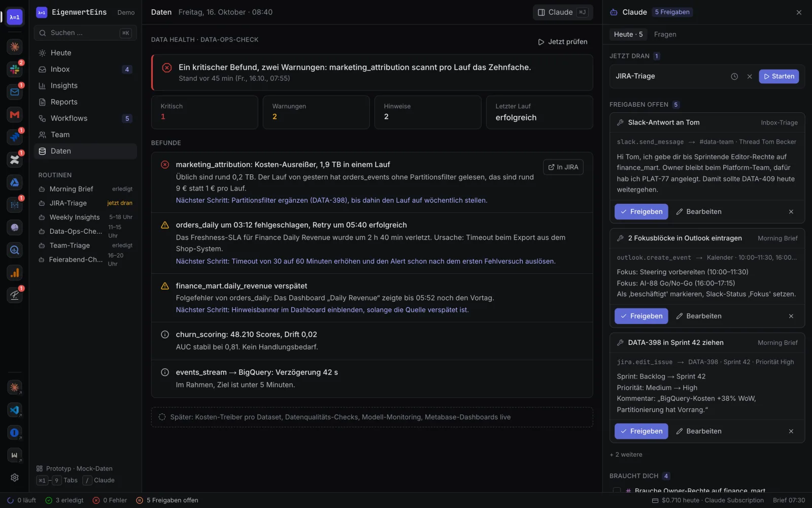Image resolution: width=812 pixels, height=508 pixels.
Task: Open the blue envelope mail icon
Action: point(15,92)
